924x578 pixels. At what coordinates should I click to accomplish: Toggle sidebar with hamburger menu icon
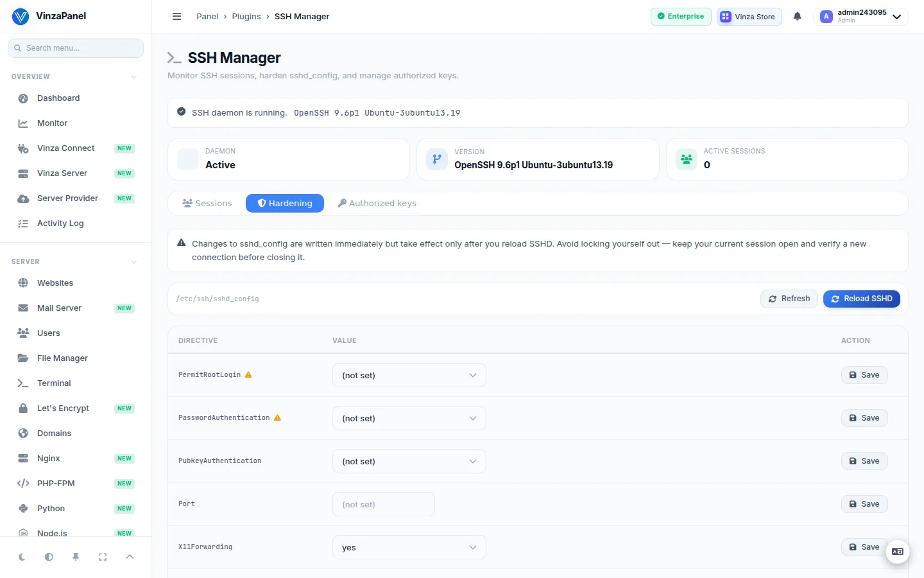pos(177,17)
